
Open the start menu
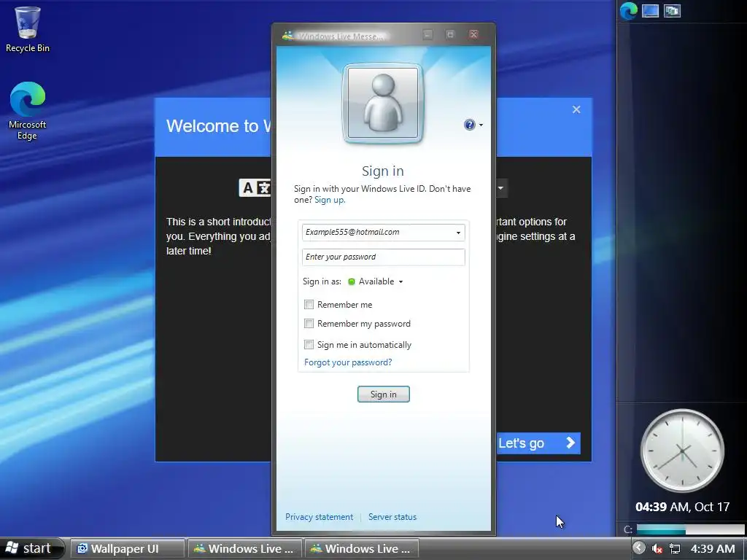pyautogui.click(x=31, y=548)
